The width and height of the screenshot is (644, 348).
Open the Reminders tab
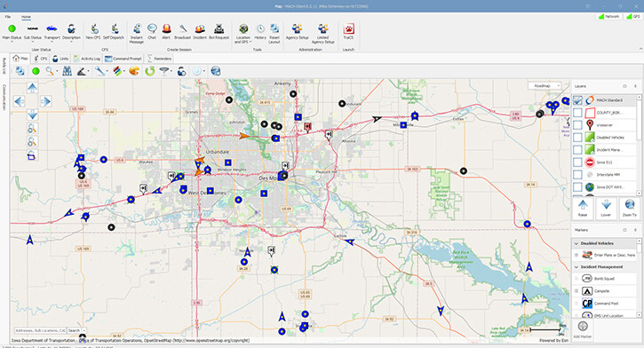(159, 59)
